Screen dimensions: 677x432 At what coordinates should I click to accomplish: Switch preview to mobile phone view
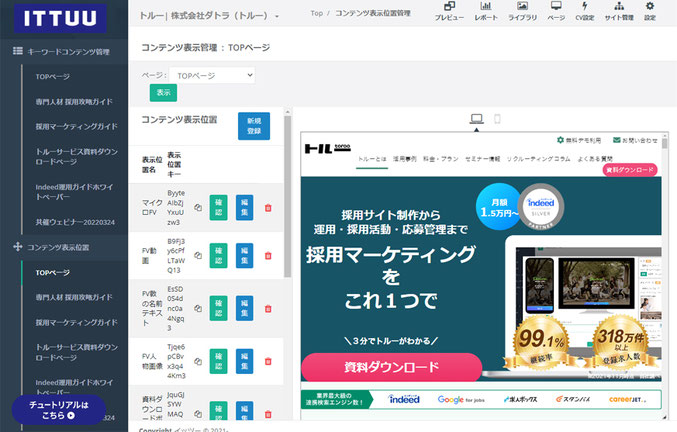click(x=497, y=119)
